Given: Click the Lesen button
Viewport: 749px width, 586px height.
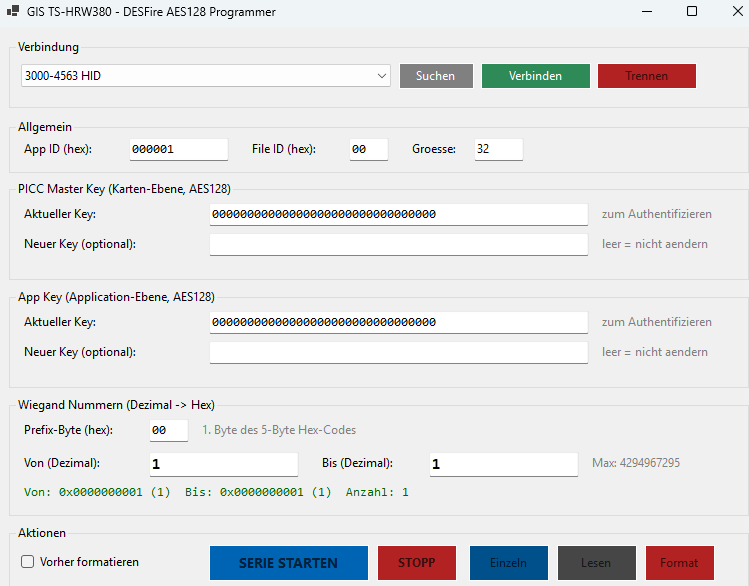Looking at the screenshot, I should pyautogui.click(x=596, y=563).
